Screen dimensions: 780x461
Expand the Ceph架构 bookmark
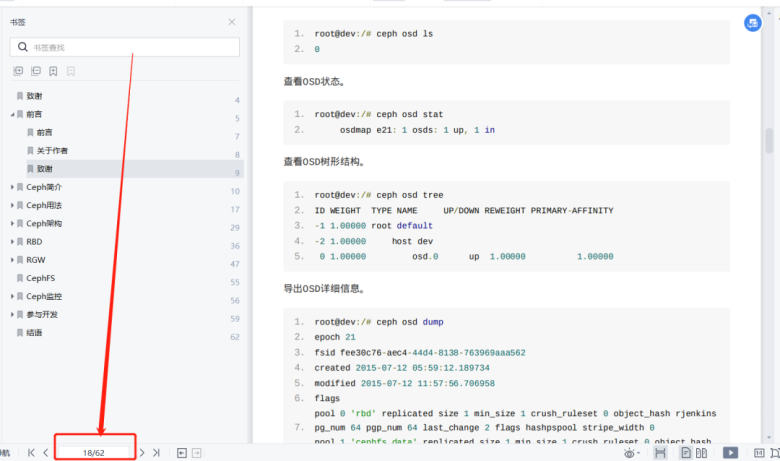pyautogui.click(x=12, y=224)
